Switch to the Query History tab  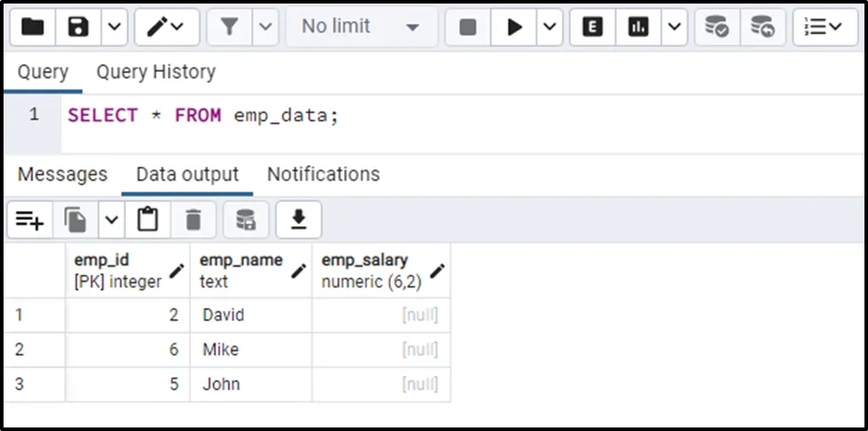click(x=155, y=72)
